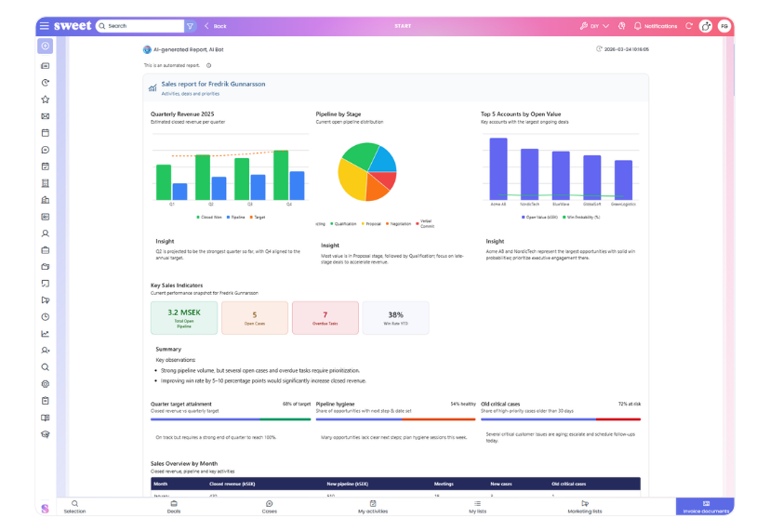The image size is (770, 532).
Task: Open the hamburger menu beside the sweet logo
Action: click(45, 26)
